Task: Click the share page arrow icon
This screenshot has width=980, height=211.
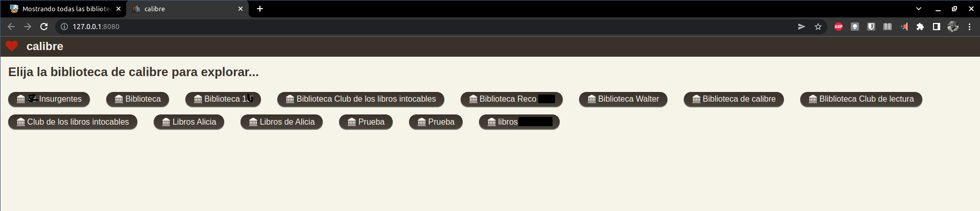Action: [802, 27]
